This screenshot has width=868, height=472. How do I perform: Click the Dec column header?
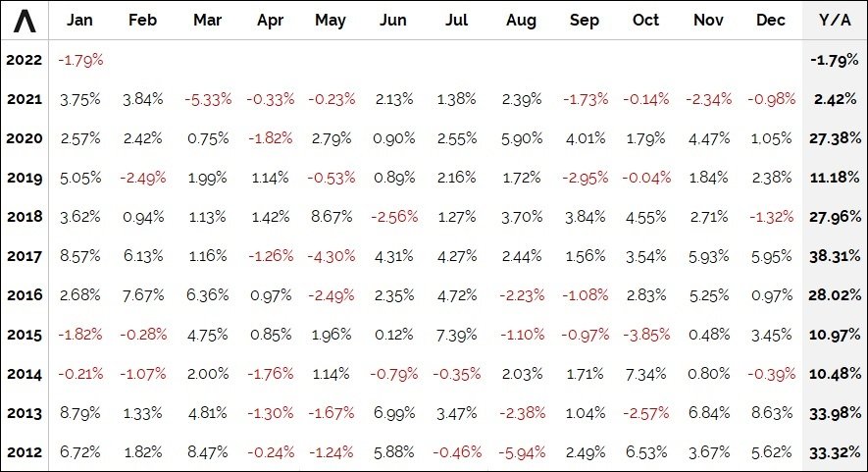(771, 21)
